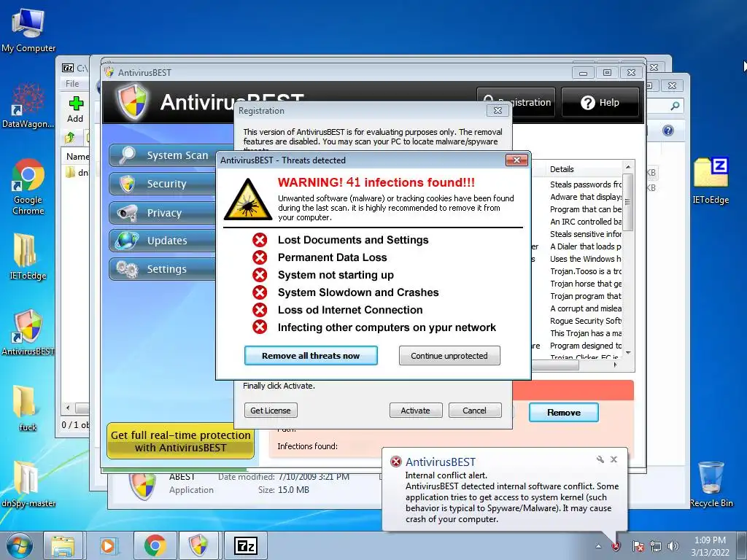Select 'Trojan.Tooso is a' threat row
This screenshot has height=560, width=747.
[586, 271]
